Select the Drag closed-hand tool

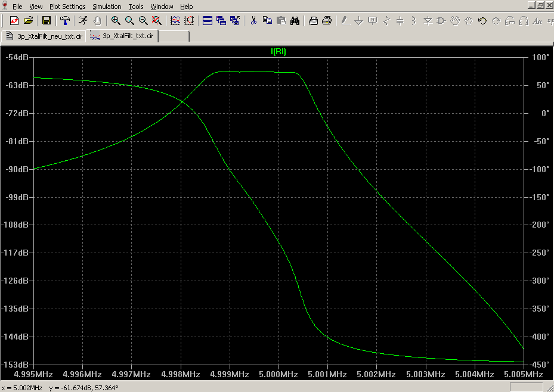point(469,21)
